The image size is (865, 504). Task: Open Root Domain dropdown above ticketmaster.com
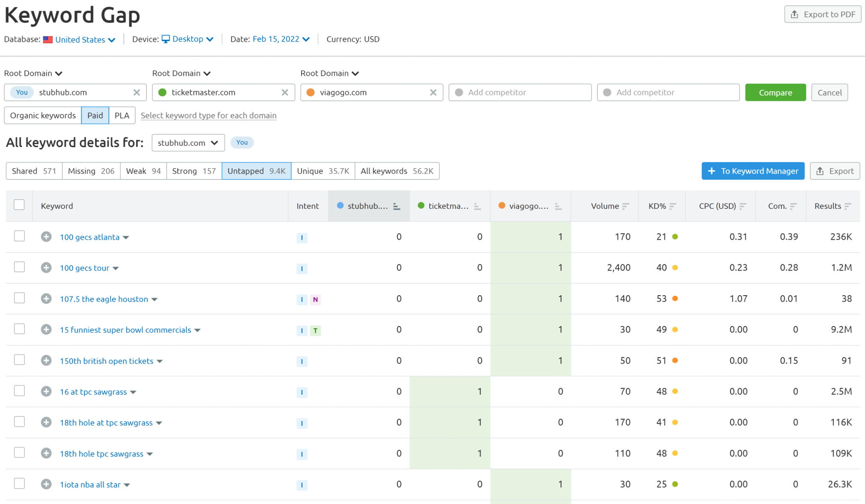[181, 73]
